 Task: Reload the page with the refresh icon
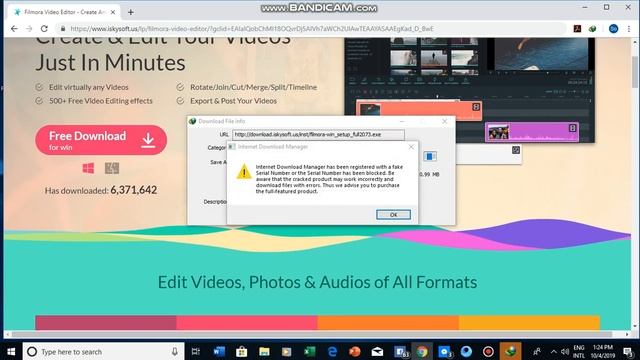(x=44, y=29)
